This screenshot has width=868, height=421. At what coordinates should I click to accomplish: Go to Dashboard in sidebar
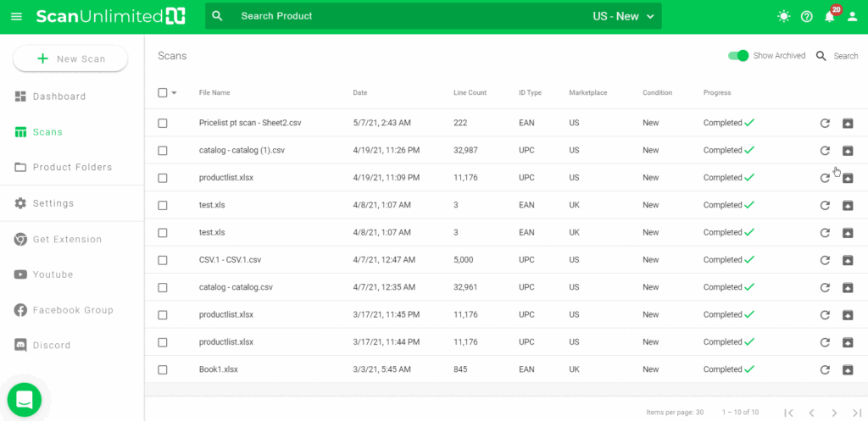click(x=59, y=97)
